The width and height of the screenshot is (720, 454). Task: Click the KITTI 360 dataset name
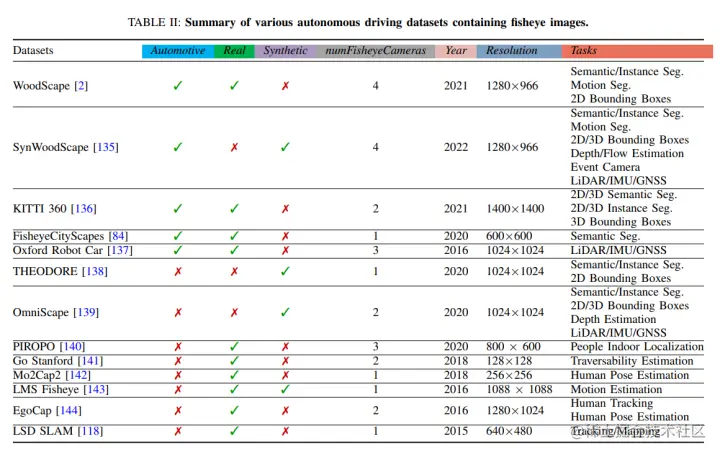tap(39, 209)
